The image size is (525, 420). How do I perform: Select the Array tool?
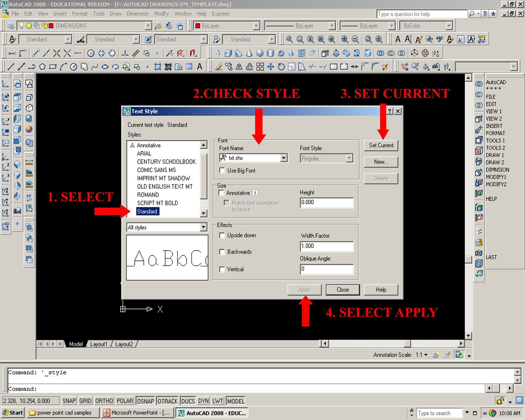260,66
